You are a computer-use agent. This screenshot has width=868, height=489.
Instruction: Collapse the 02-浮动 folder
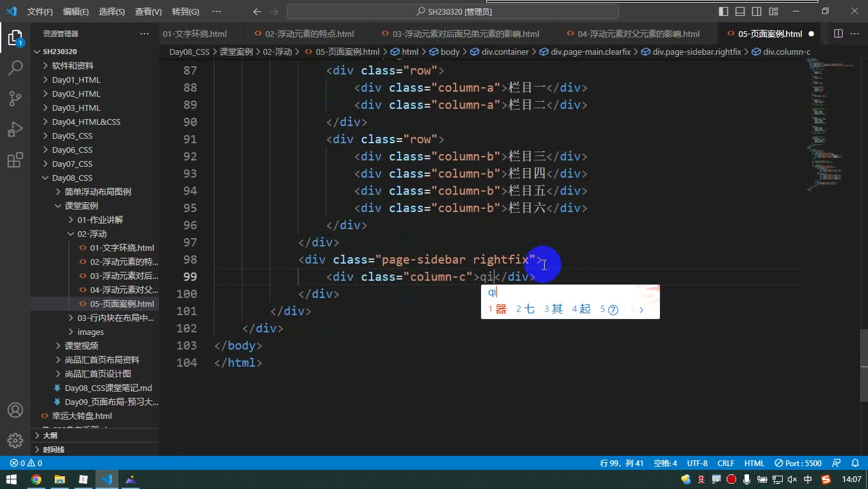[95, 234]
